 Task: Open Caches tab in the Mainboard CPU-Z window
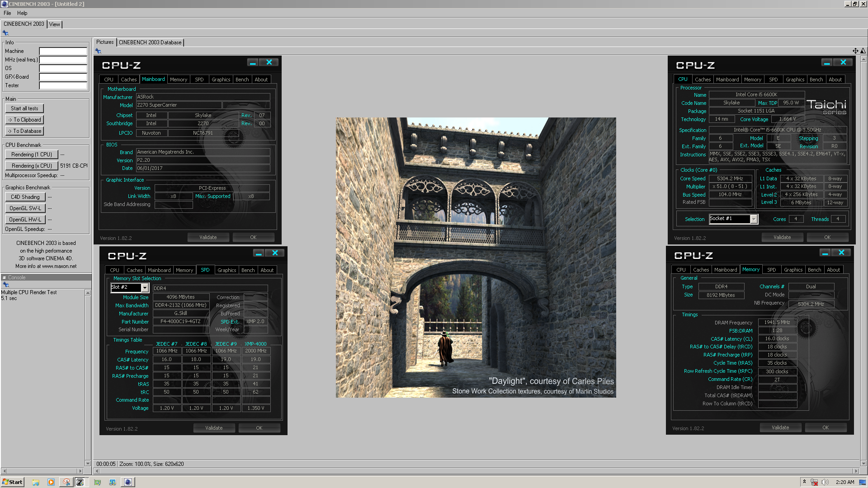pos(129,80)
